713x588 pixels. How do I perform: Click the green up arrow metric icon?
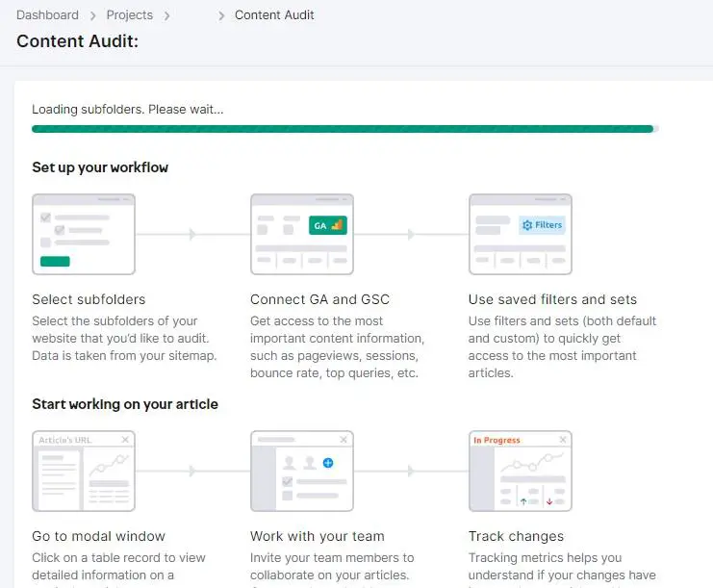[x=523, y=501]
